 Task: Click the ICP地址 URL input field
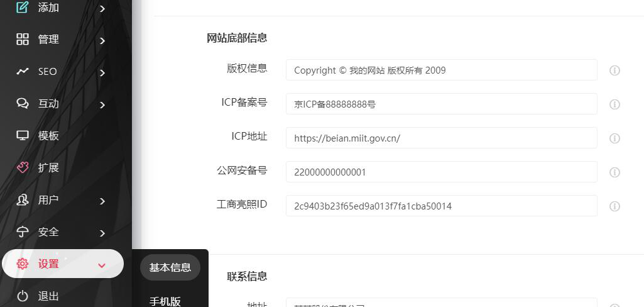click(441, 138)
